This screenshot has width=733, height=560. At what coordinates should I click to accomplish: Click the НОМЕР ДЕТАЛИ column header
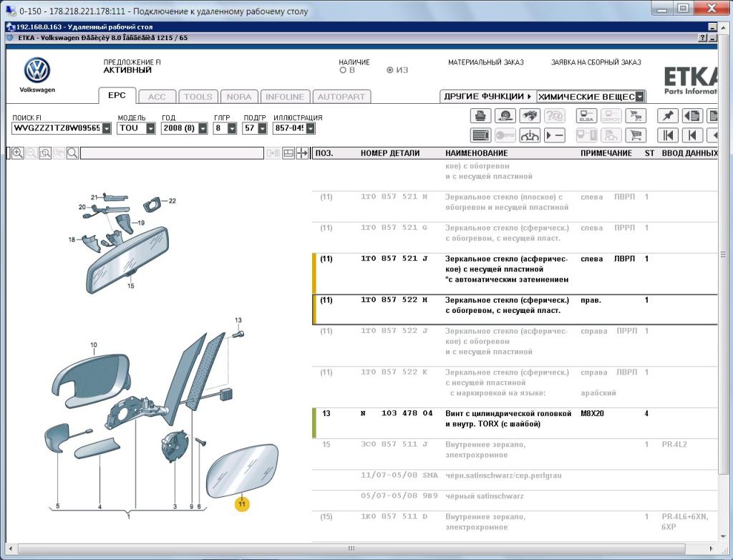coord(390,153)
